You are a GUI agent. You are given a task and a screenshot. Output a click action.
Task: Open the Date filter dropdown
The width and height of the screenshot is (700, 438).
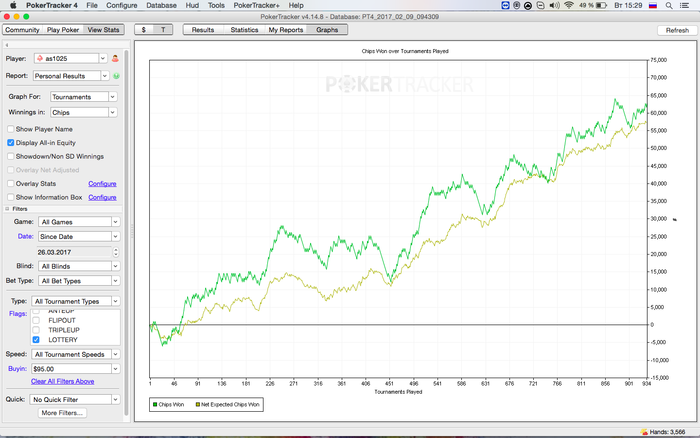click(115, 237)
